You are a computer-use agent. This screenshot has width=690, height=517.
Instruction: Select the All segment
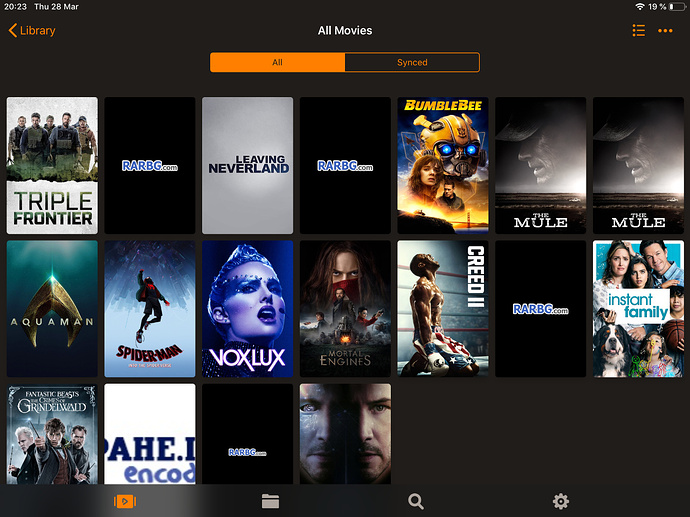click(277, 62)
